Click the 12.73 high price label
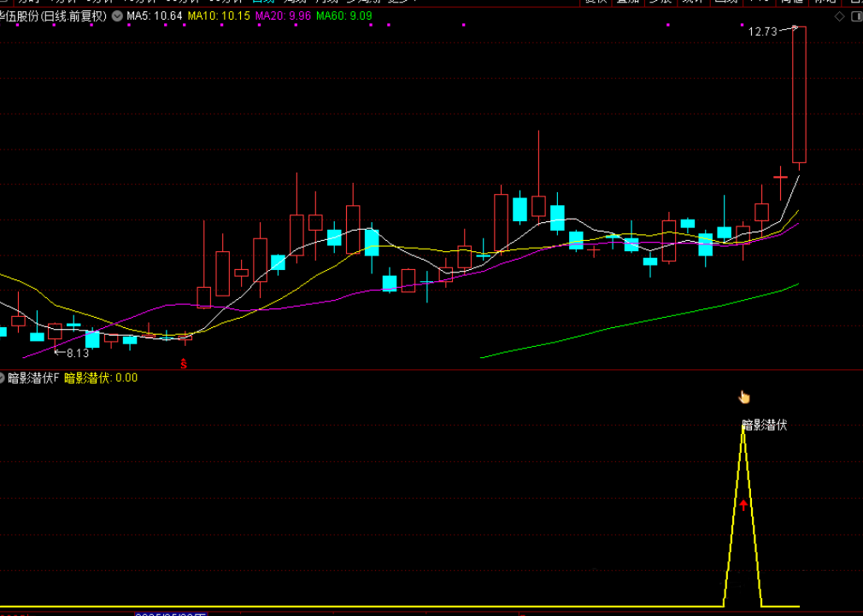The height and width of the screenshot is (616, 863). click(762, 32)
